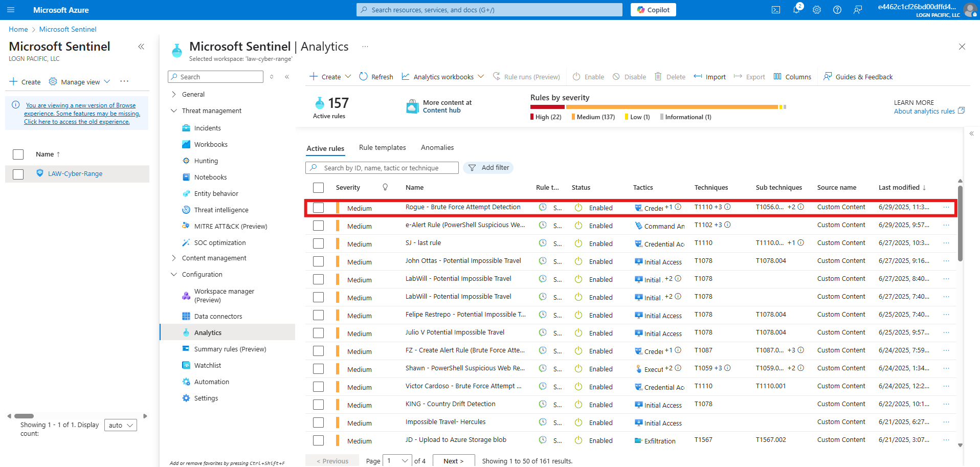Open the Display count auto dropdown
This screenshot has height=467, width=980.
121,425
